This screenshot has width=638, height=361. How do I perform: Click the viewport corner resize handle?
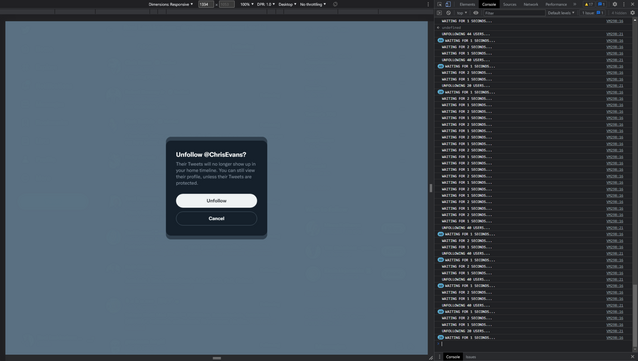(x=430, y=358)
